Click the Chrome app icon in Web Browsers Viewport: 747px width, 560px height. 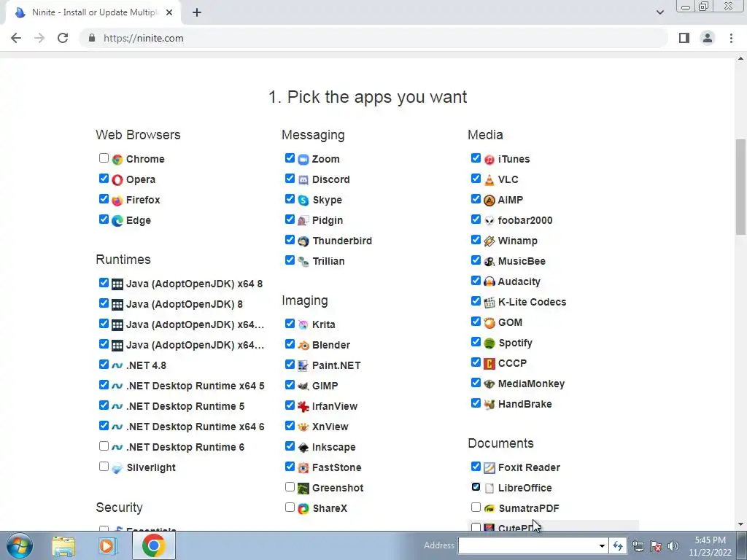pyautogui.click(x=117, y=159)
